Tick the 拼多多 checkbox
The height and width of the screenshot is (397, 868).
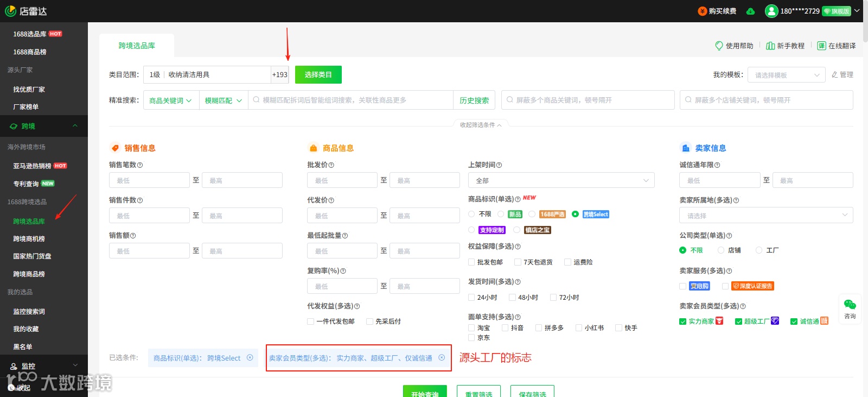tap(539, 328)
